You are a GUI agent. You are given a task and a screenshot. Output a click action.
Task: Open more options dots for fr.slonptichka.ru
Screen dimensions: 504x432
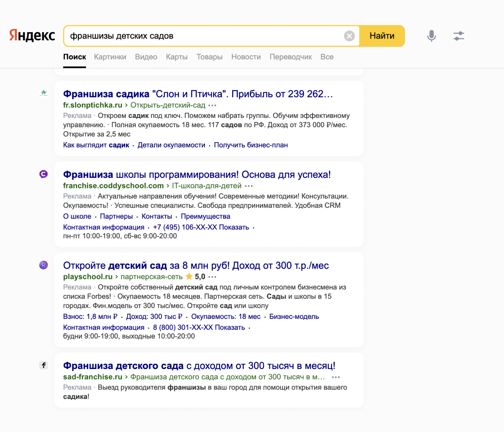212,105
